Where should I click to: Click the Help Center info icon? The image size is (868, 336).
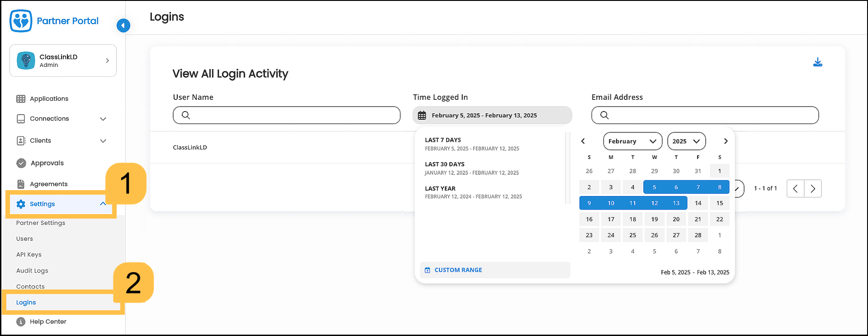21,322
